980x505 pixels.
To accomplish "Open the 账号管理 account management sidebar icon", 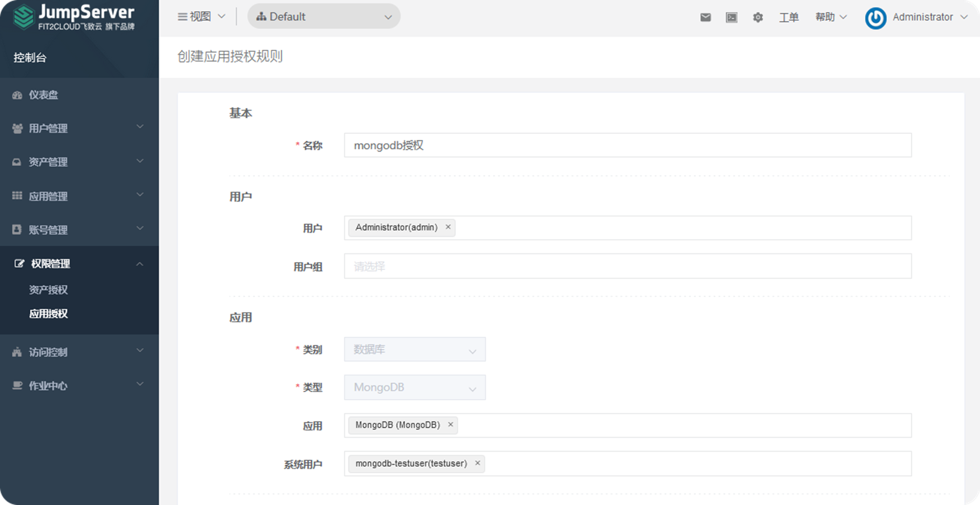I will coord(16,229).
